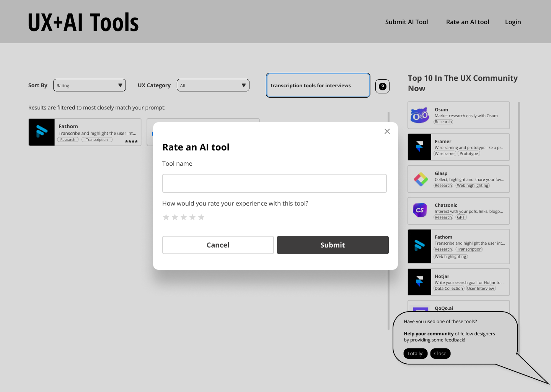551x392 pixels.
Task: Select Submit AI Tool in the navigation
Action: [x=406, y=22]
